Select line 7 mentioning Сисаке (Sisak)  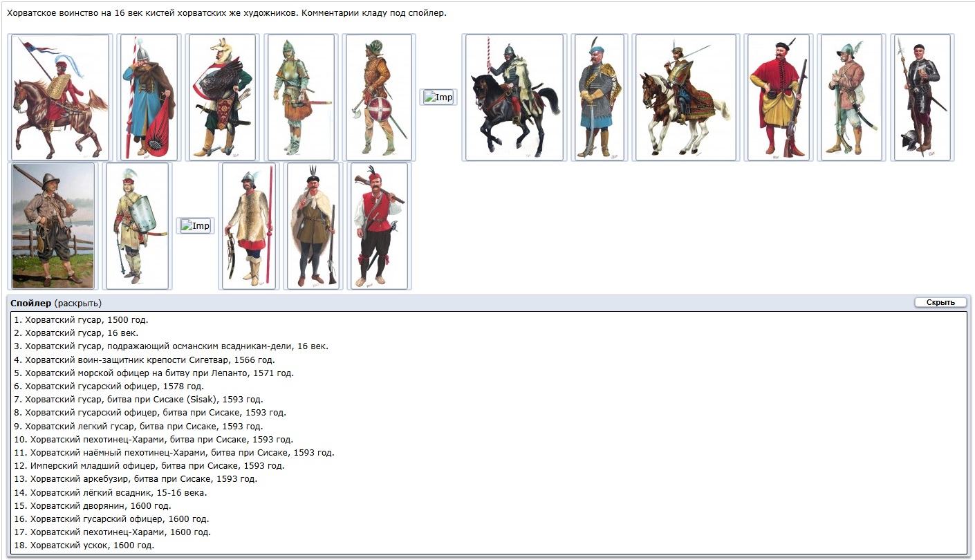(139, 399)
